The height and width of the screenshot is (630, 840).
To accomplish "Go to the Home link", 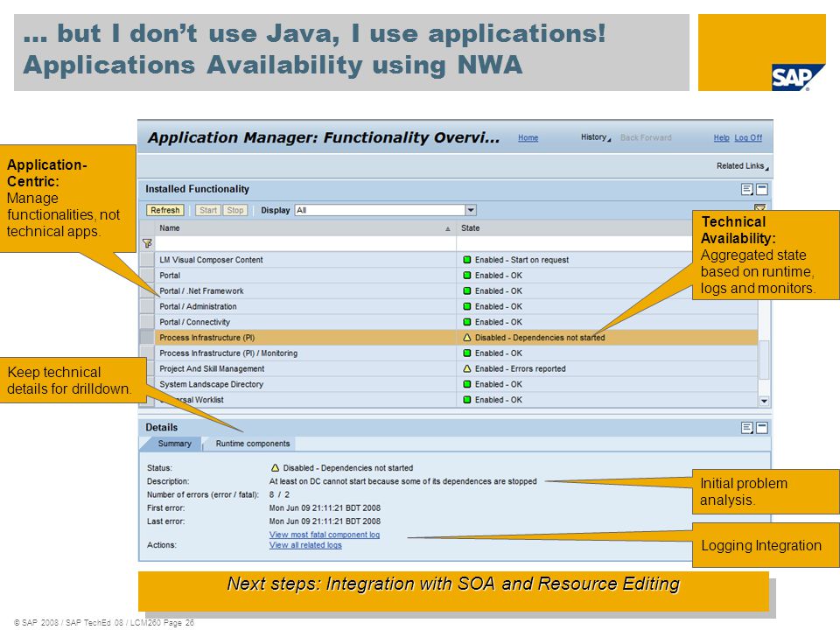I will [x=528, y=137].
